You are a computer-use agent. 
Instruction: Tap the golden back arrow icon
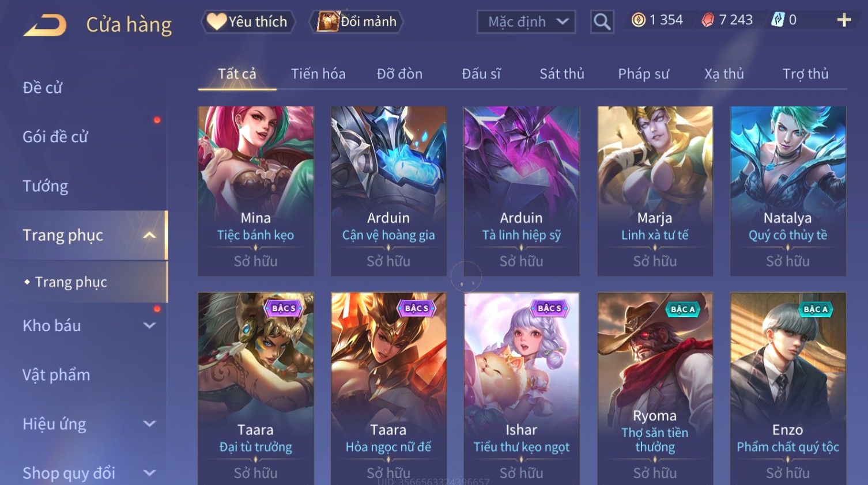[x=45, y=25]
